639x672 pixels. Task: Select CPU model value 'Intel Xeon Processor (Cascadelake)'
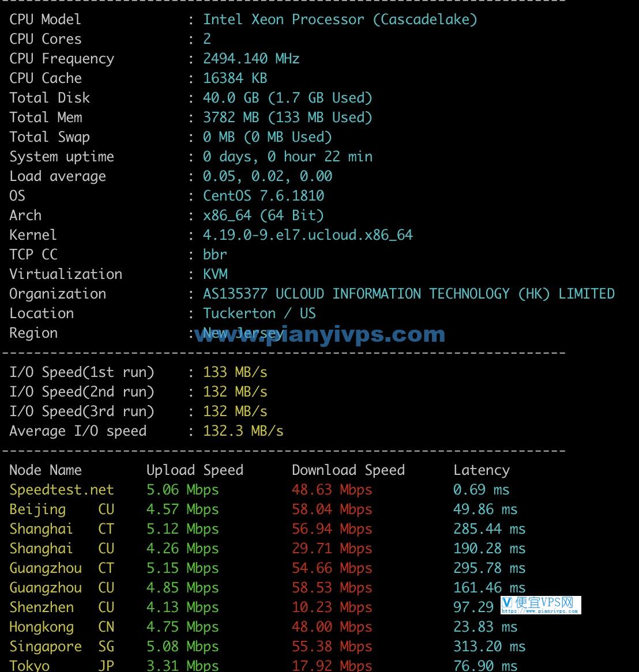coord(340,20)
